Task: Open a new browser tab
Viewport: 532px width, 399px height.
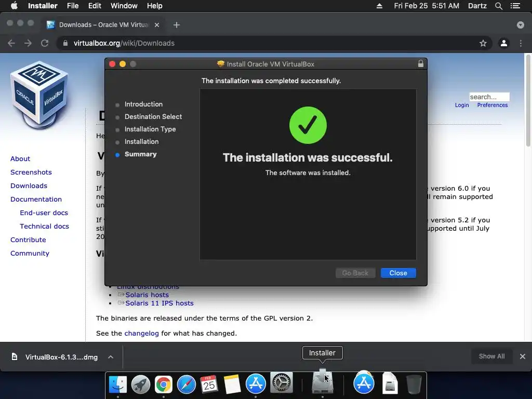Action: [177, 25]
